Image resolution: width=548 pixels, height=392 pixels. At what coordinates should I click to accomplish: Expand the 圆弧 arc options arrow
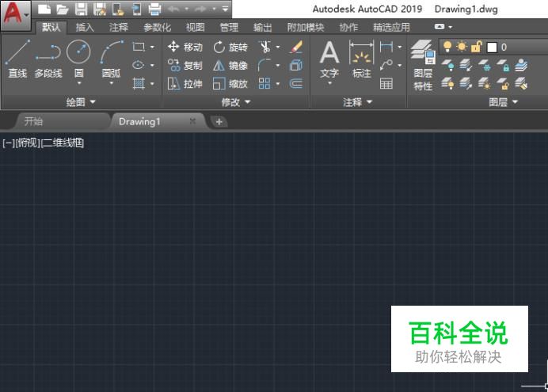[111, 83]
